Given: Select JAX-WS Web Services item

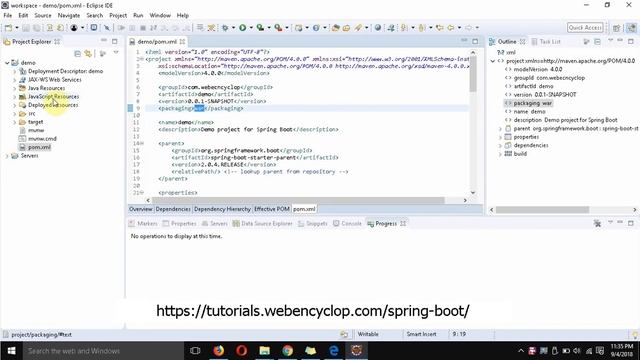Looking at the screenshot, I should click(x=55, y=80).
